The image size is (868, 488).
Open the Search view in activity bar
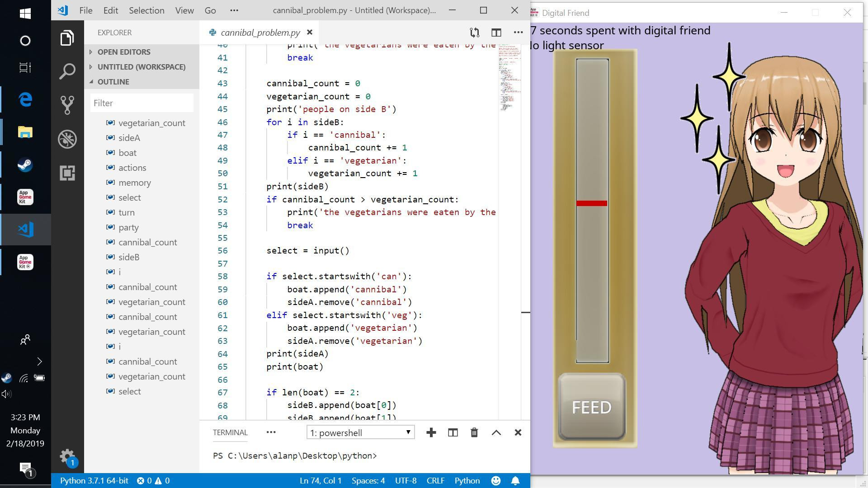point(67,71)
